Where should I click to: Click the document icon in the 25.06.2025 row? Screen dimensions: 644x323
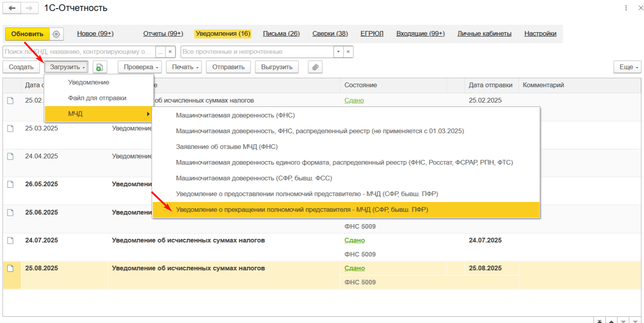(11, 213)
